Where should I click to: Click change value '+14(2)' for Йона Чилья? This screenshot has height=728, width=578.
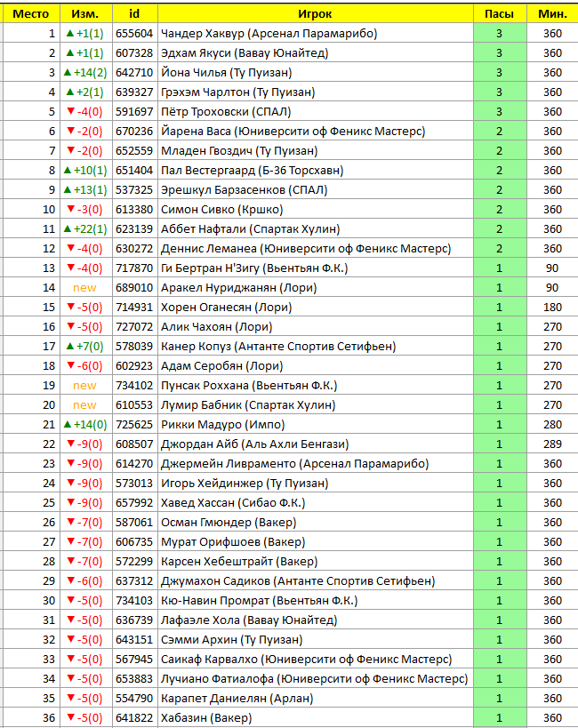click(85, 72)
